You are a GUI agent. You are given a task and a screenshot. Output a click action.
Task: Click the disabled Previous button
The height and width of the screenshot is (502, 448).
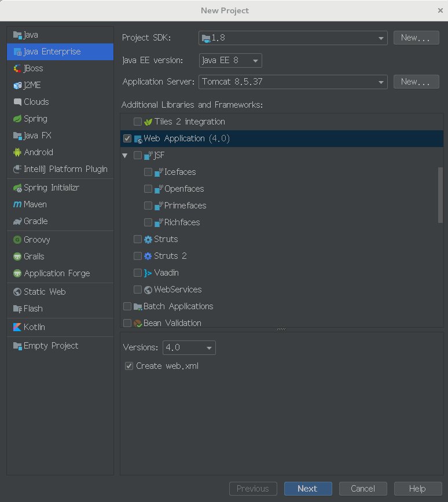click(x=253, y=489)
